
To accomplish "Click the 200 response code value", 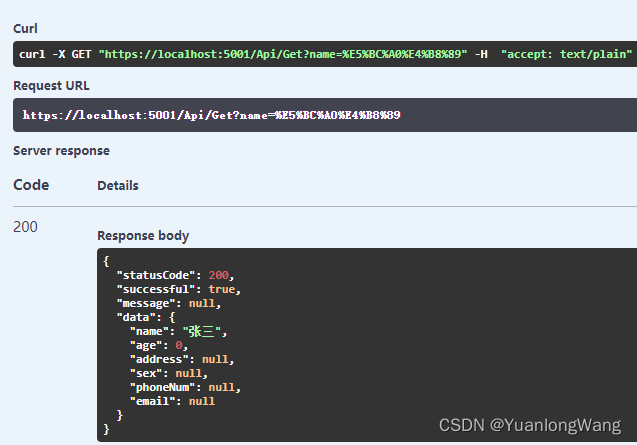I will (25, 227).
